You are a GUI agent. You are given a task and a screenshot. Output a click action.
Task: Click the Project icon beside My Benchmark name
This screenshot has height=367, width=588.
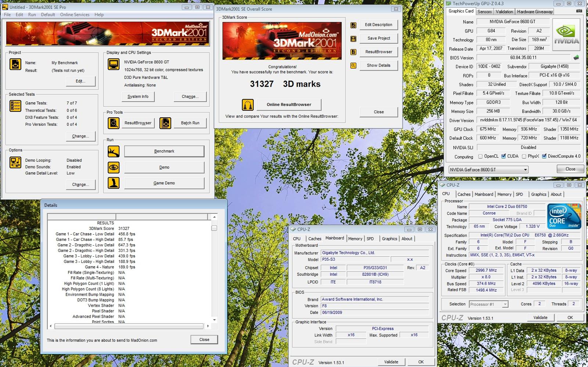(x=15, y=64)
